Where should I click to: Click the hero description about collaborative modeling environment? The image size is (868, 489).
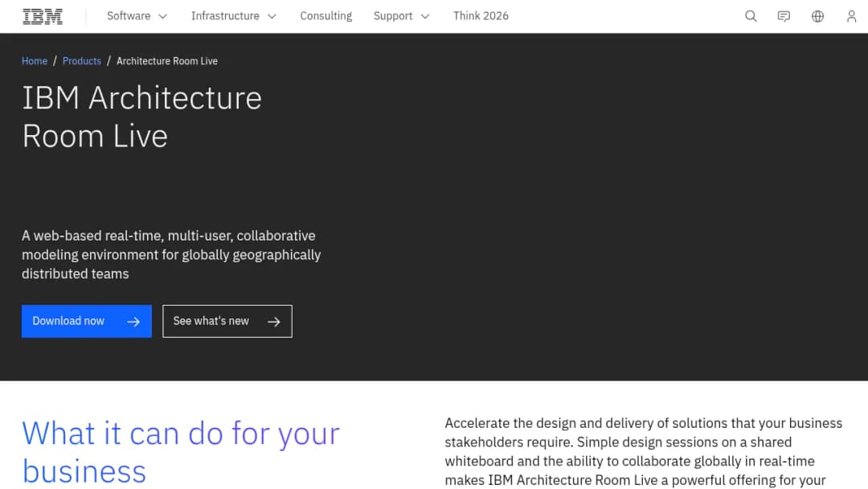pyautogui.click(x=171, y=255)
